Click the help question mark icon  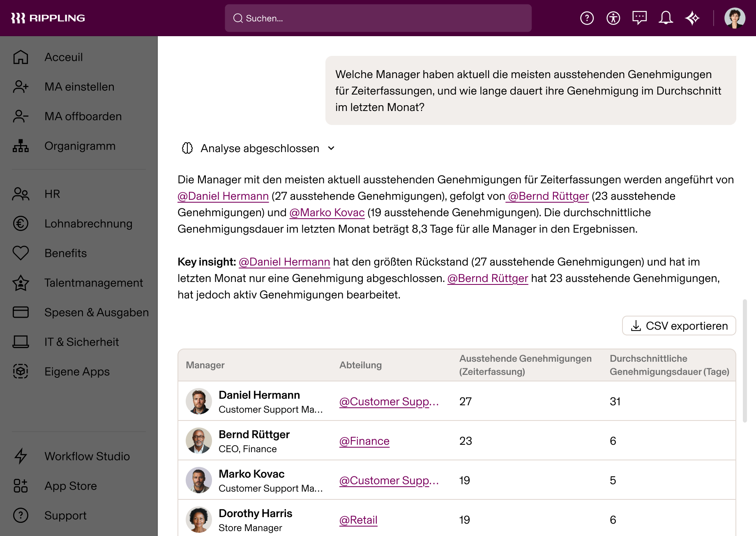coord(587,18)
